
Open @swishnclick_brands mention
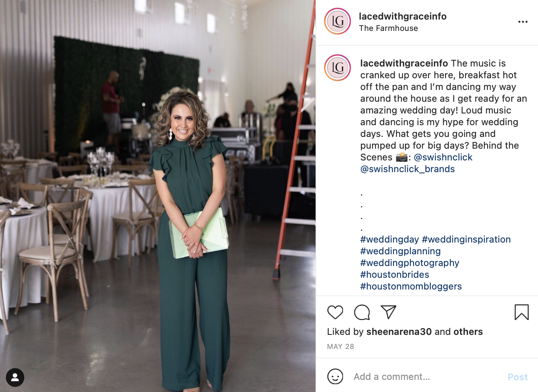coord(408,169)
